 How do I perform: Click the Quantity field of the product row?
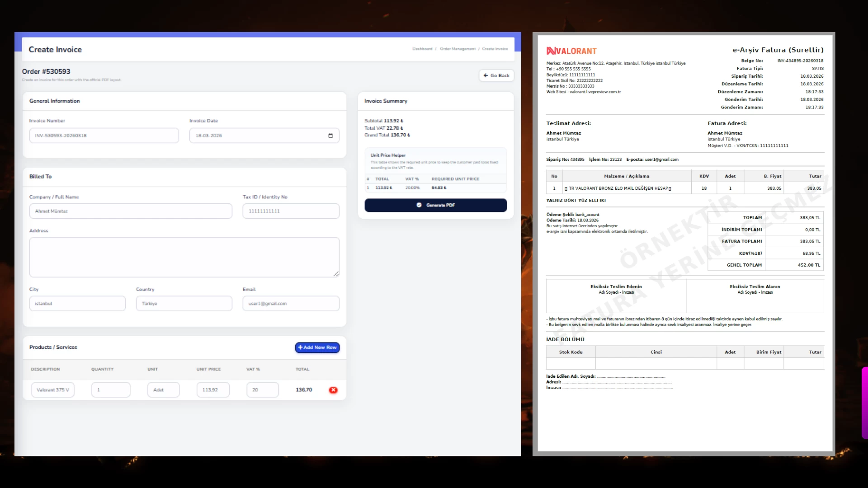click(111, 390)
